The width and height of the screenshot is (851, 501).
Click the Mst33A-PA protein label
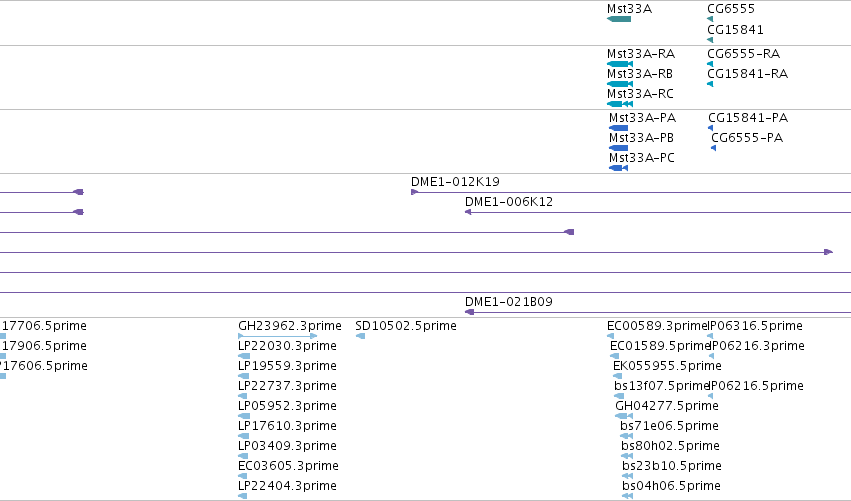click(x=642, y=118)
